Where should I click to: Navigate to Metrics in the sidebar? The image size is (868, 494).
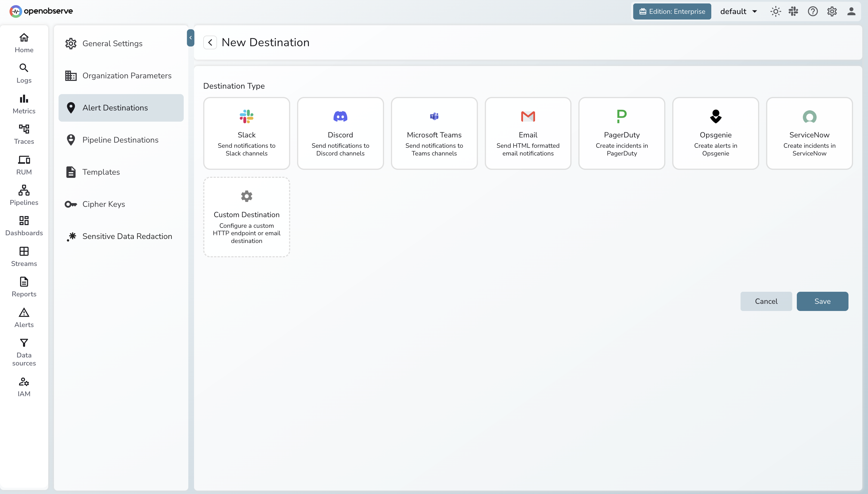coord(24,104)
